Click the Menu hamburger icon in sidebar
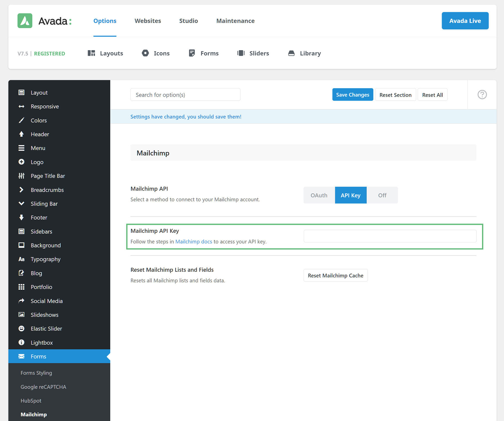504x421 pixels. (21, 148)
